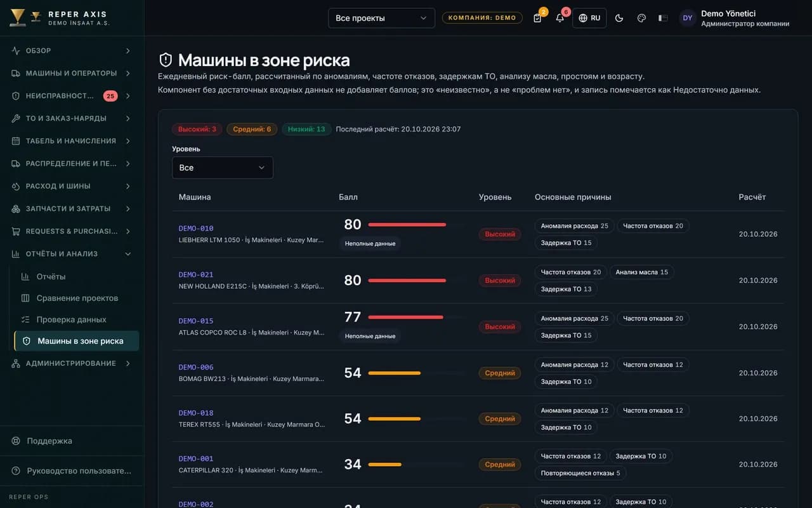The image size is (812, 508).
Task: Open the Все проекты project dropdown
Action: pyautogui.click(x=381, y=18)
